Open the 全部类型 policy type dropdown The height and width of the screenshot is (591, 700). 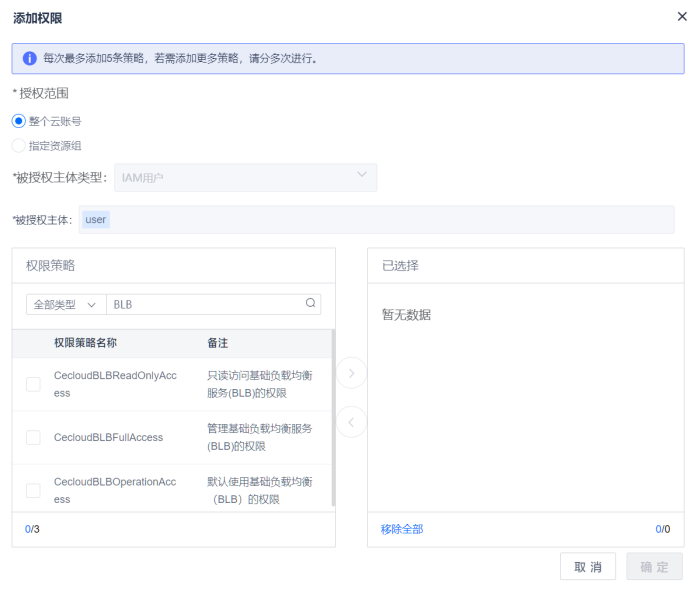[65, 304]
